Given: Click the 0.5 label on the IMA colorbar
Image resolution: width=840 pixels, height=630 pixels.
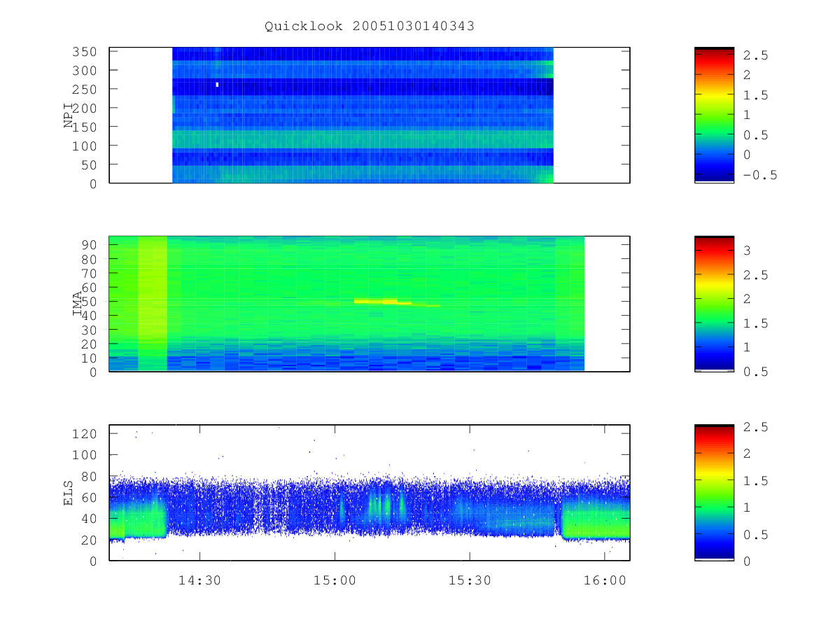Looking at the screenshot, I should (x=757, y=372).
